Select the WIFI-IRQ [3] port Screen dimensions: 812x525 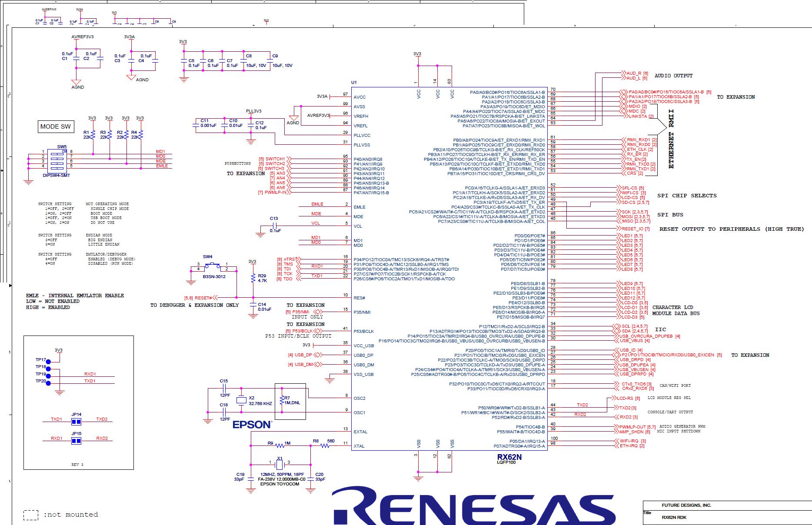[x=630, y=441]
